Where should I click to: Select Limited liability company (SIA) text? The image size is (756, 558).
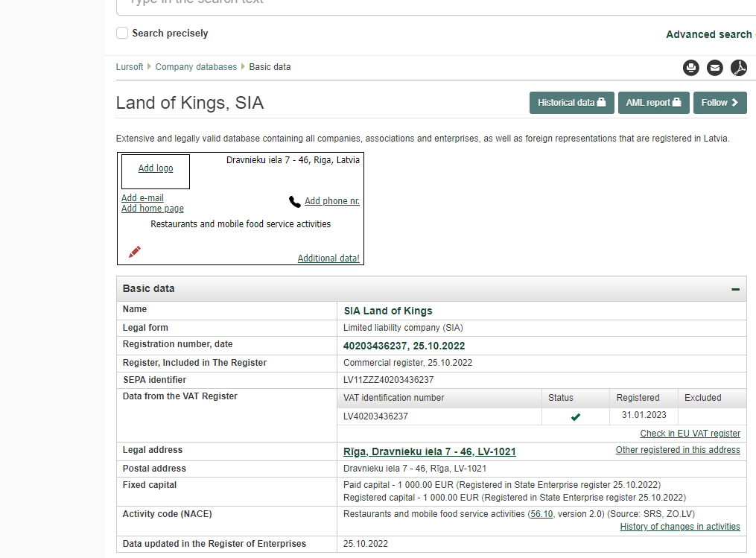(x=403, y=328)
